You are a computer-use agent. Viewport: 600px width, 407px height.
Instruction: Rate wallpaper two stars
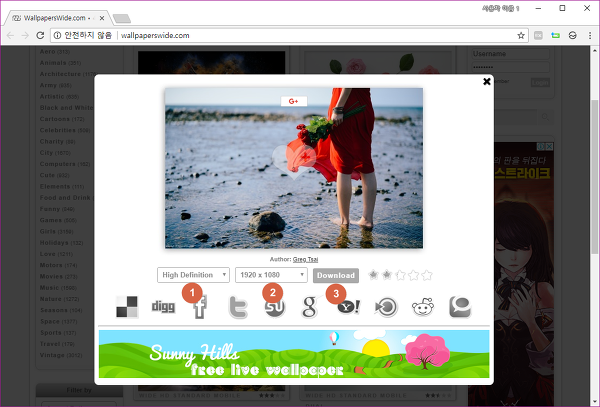387,275
